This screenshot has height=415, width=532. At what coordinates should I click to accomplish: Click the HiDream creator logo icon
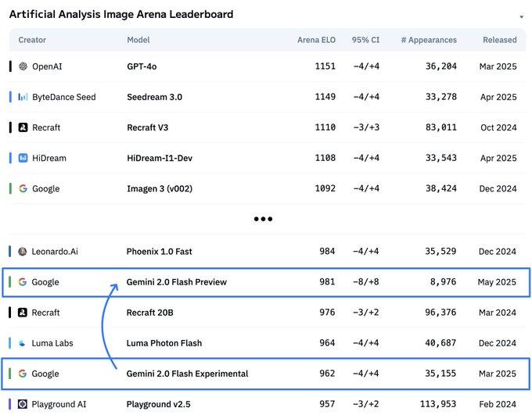tap(23, 158)
